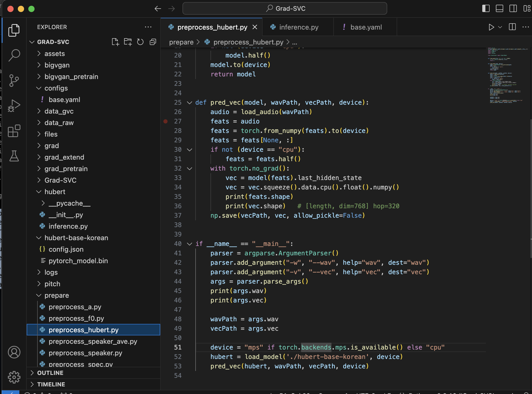Open the Accounts menu
Screen dimensions: 532x394
pos(14,352)
